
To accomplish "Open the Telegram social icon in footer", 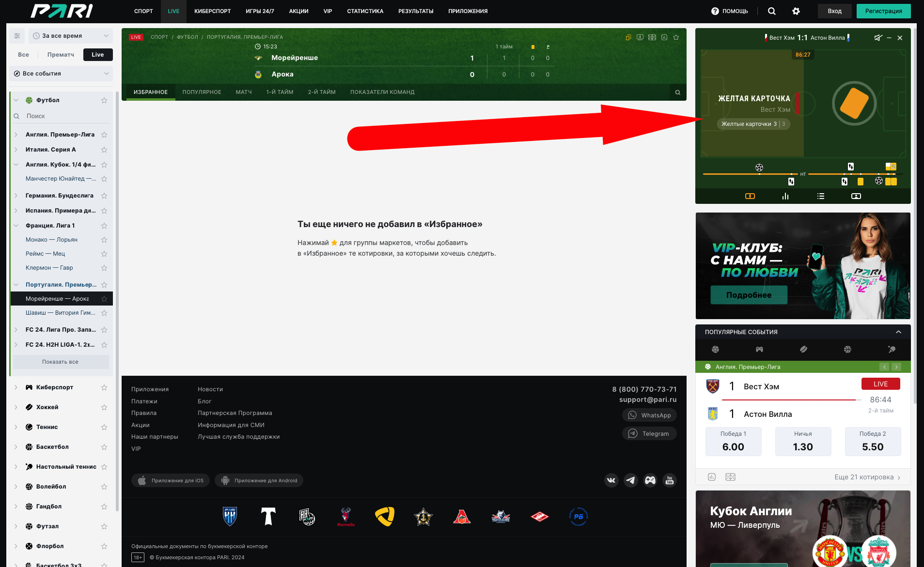I will click(631, 480).
